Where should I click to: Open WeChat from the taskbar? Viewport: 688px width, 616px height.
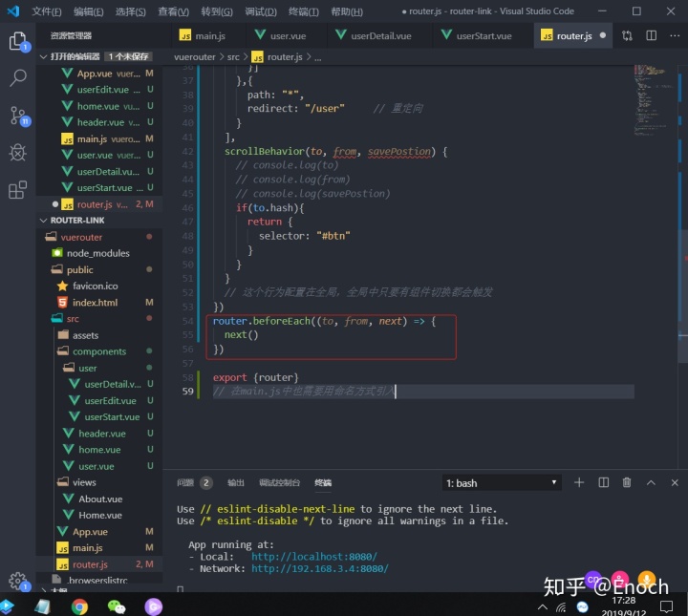117,606
